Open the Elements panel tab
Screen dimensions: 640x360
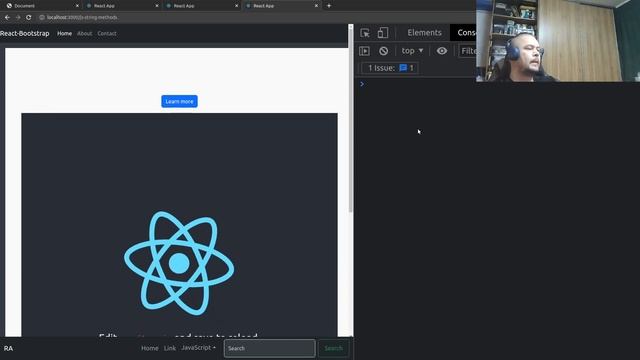click(424, 33)
